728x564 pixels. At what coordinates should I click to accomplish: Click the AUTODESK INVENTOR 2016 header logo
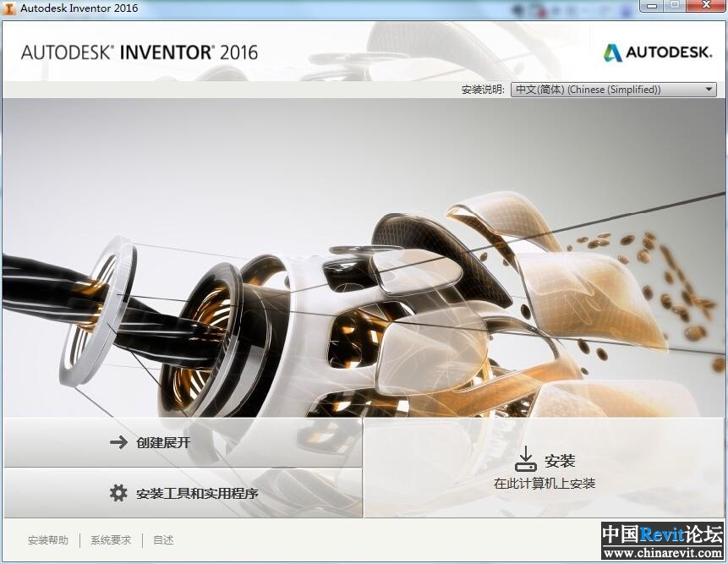[x=140, y=52]
